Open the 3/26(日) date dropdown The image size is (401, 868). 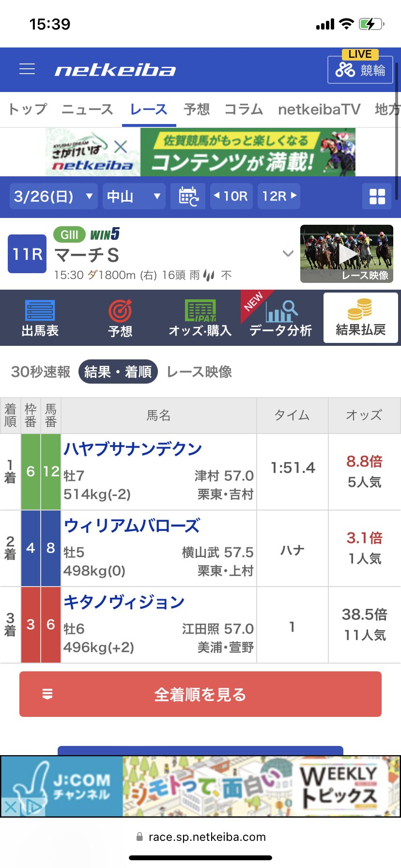[x=53, y=196]
